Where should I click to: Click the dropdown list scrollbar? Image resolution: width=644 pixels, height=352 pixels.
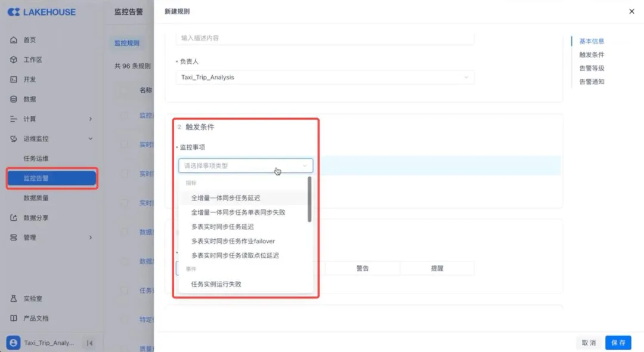coord(309,199)
